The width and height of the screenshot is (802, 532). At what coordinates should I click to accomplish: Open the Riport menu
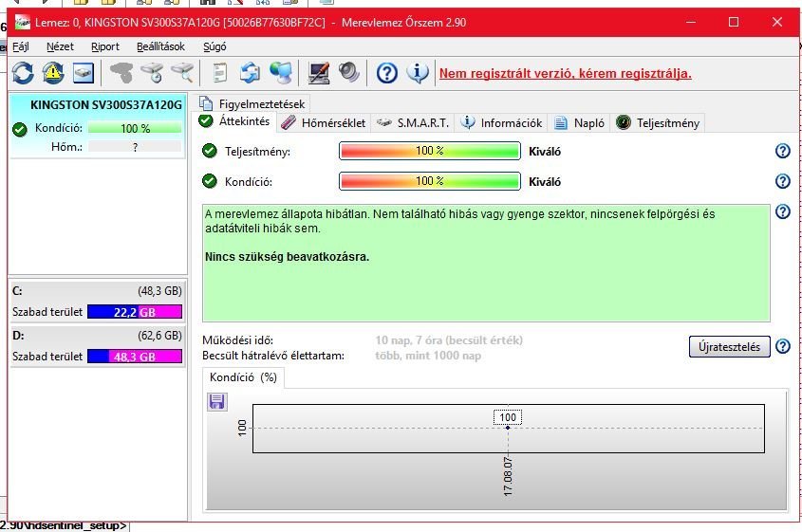[x=104, y=46]
